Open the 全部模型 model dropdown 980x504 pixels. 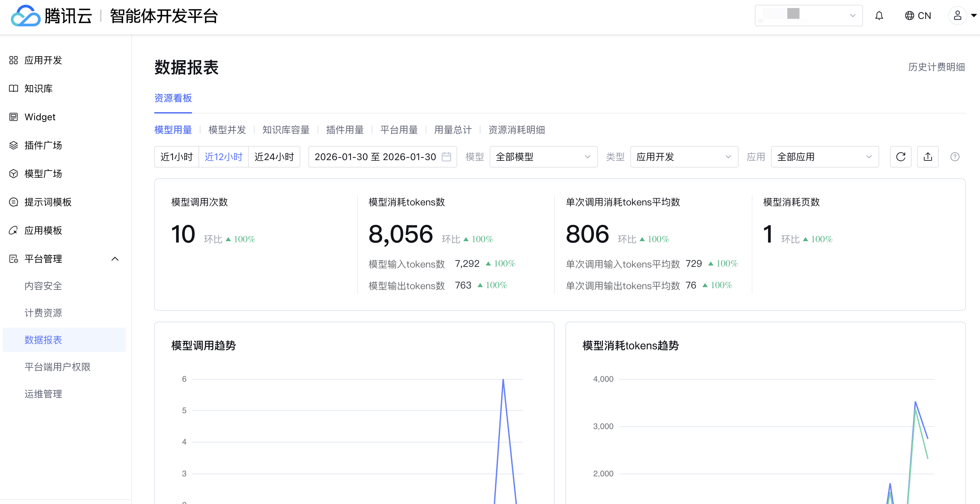tap(543, 157)
